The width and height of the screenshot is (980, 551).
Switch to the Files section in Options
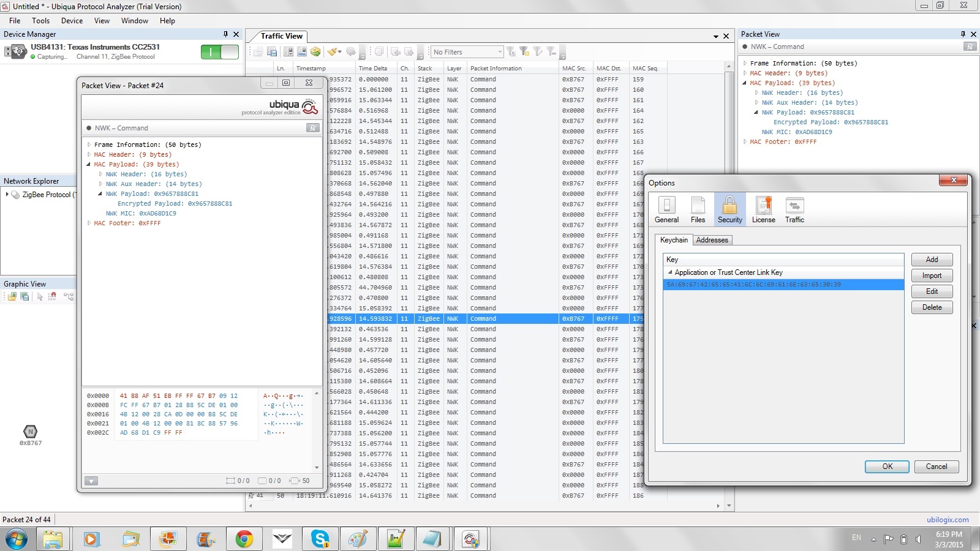tap(698, 210)
